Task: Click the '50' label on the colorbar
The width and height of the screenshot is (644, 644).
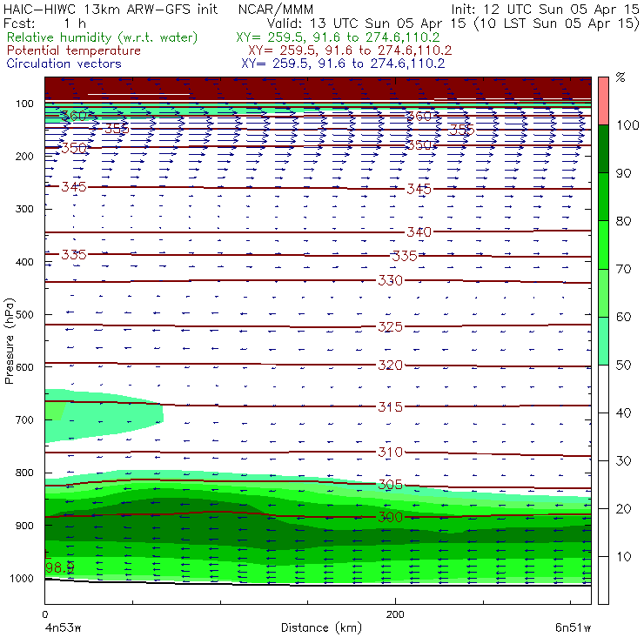Action: 623,366
